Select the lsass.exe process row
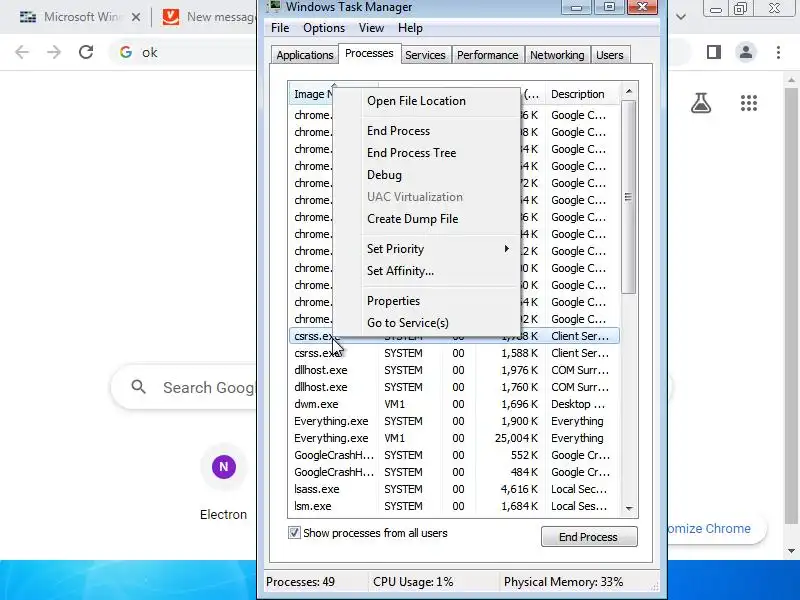This screenshot has width=800, height=600. [x=454, y=489]
